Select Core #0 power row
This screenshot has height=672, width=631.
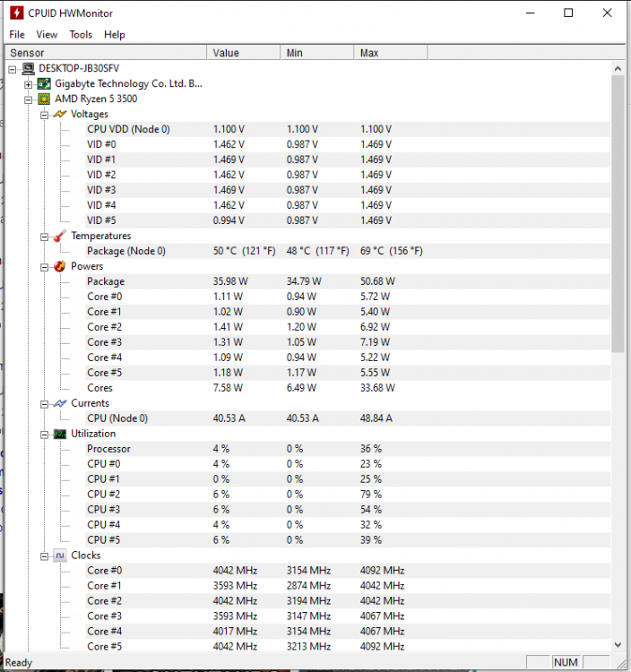[x=348, y=297]
